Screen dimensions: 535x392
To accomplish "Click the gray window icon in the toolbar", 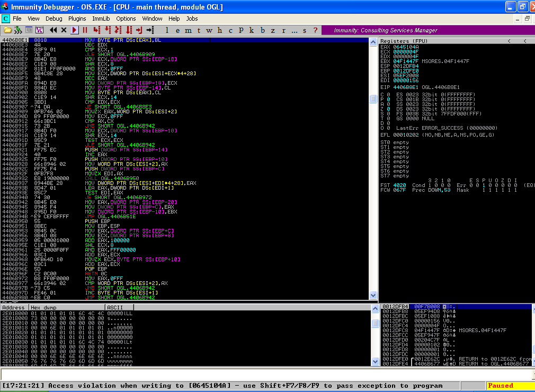I will pyautogui.click(x=29, y=30).
